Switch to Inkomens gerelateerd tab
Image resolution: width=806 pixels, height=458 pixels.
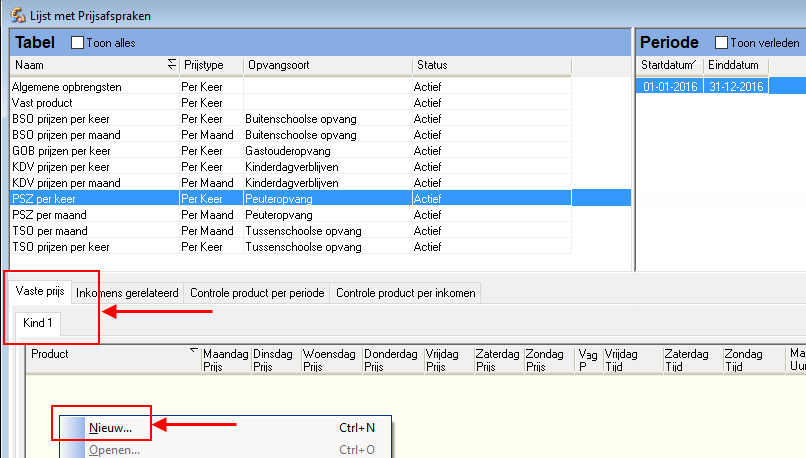pyautogui.click(x=127, y=293)
